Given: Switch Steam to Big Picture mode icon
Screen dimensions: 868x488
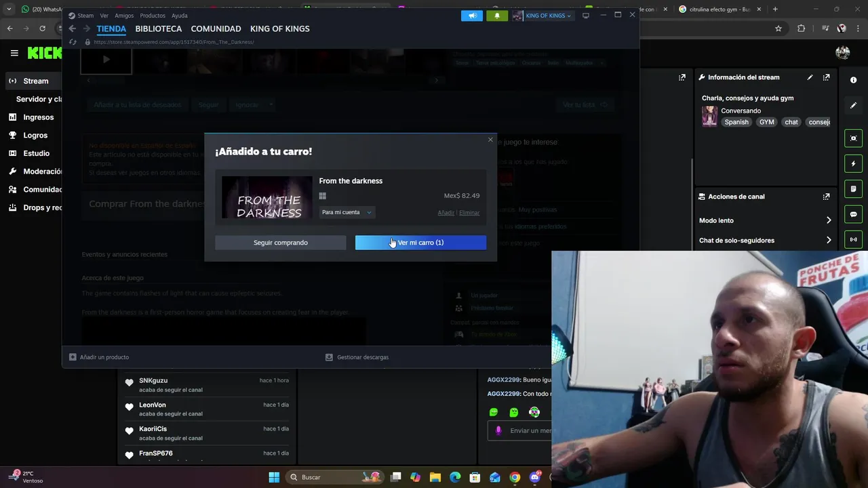Looking at the screenshot, I should click(x=586, y=16).
